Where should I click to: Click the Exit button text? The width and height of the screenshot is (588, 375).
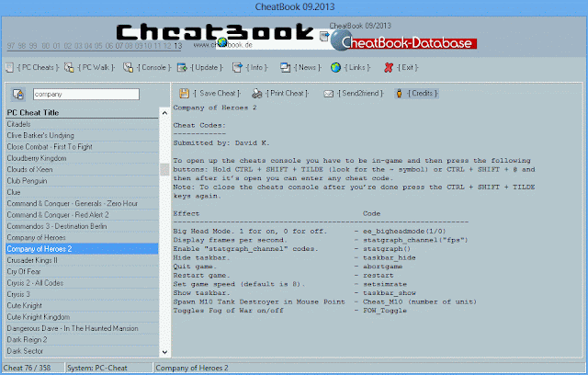[407, 67]
